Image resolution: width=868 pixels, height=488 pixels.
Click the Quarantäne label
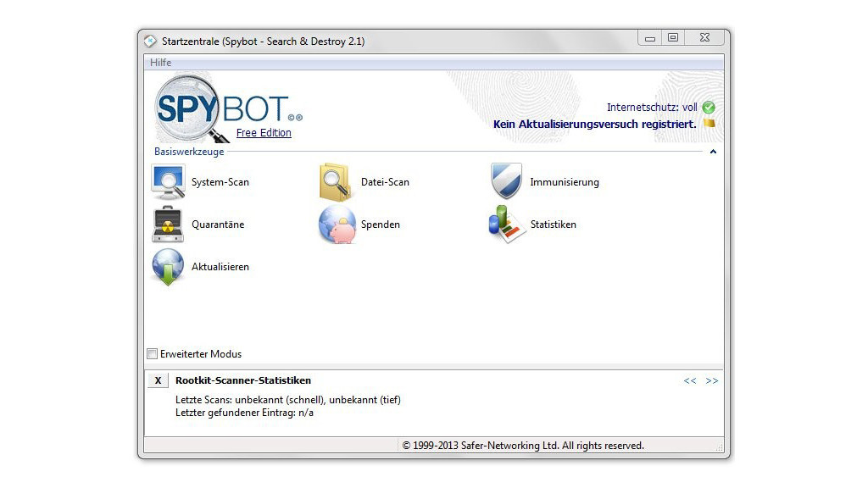[x=218, y=224]
